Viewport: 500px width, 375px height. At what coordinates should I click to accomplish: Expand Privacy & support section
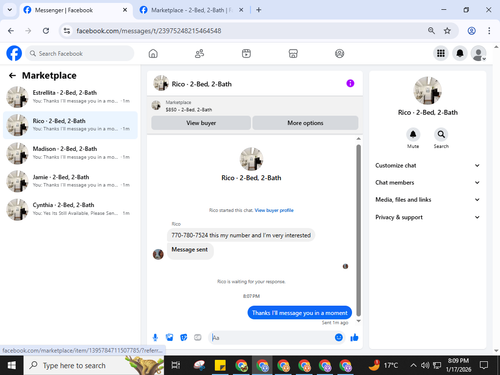[427, 217]
